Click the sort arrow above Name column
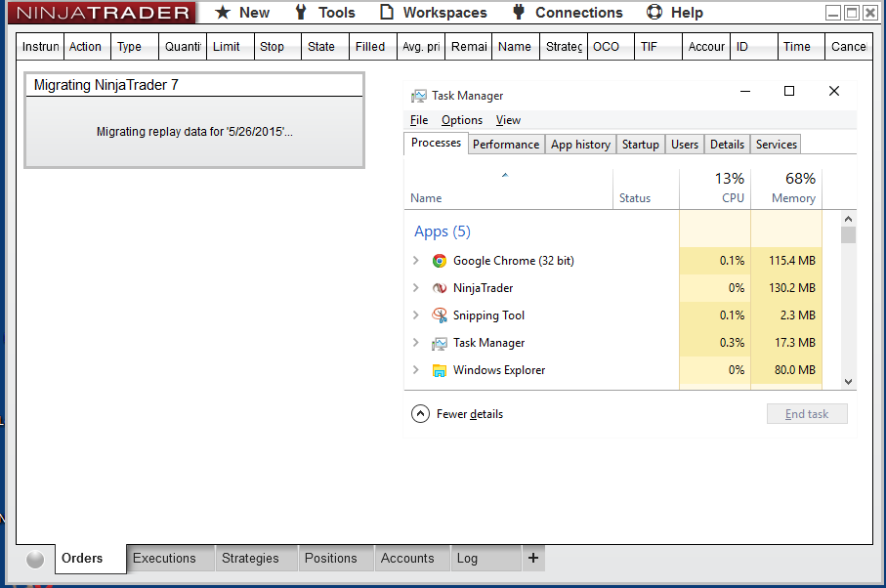 [x=505, y=175]
